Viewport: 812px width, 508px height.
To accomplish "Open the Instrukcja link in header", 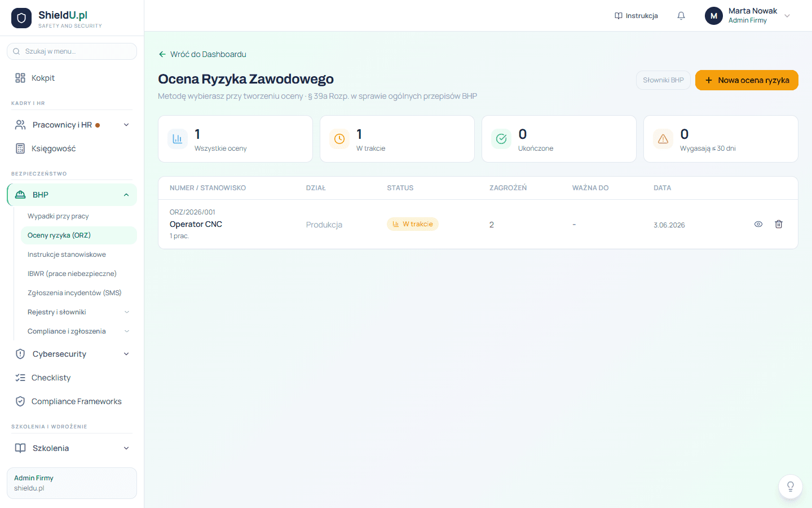I will point(636,16).
